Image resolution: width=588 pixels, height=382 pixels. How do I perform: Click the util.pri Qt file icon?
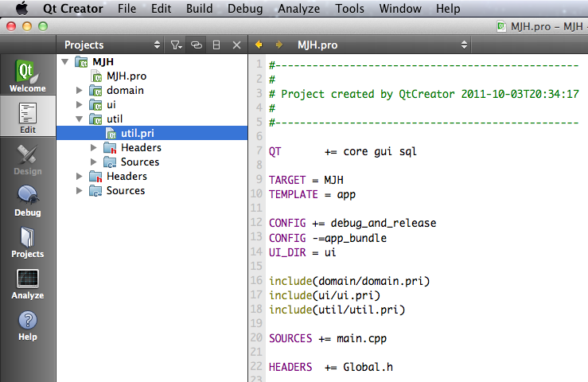click(x=111, y=133)
